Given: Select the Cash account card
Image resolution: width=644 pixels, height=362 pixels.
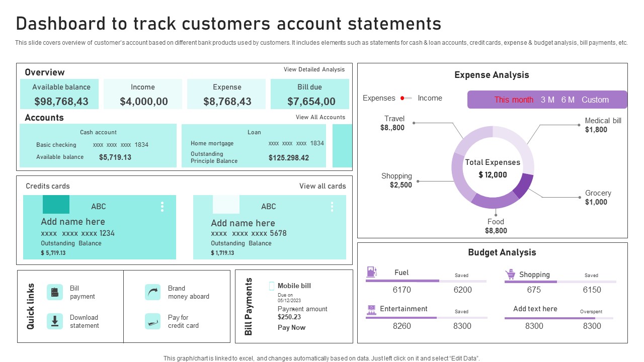Looking at the screenshot, I should [98, 146].
